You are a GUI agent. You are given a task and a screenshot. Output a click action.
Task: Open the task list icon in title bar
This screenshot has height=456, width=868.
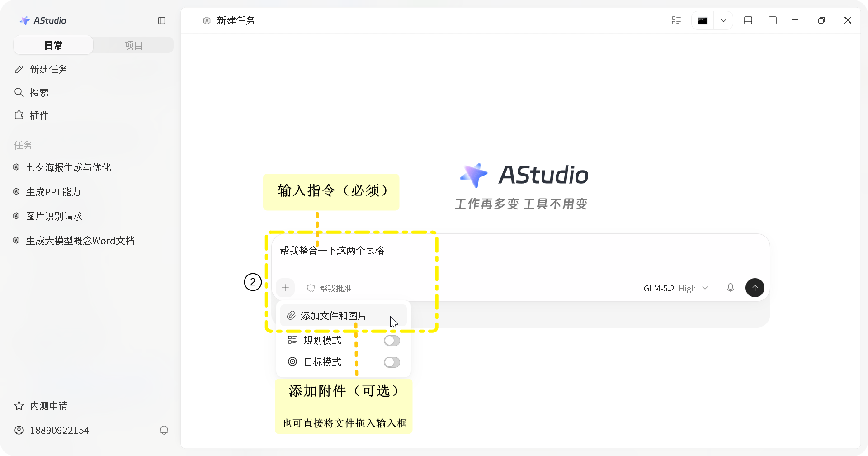click(x=676, y=20)
